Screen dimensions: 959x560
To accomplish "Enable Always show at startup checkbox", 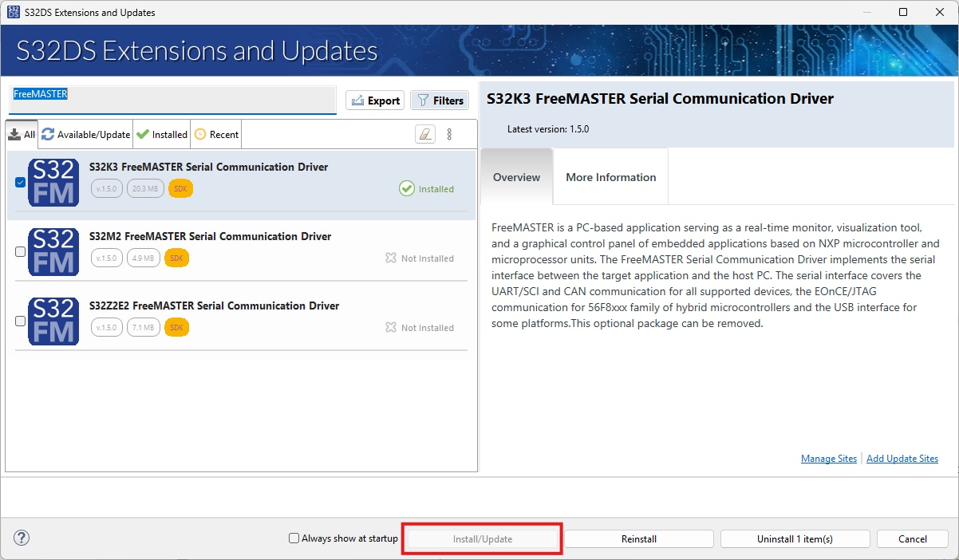I will coord(294,538).
